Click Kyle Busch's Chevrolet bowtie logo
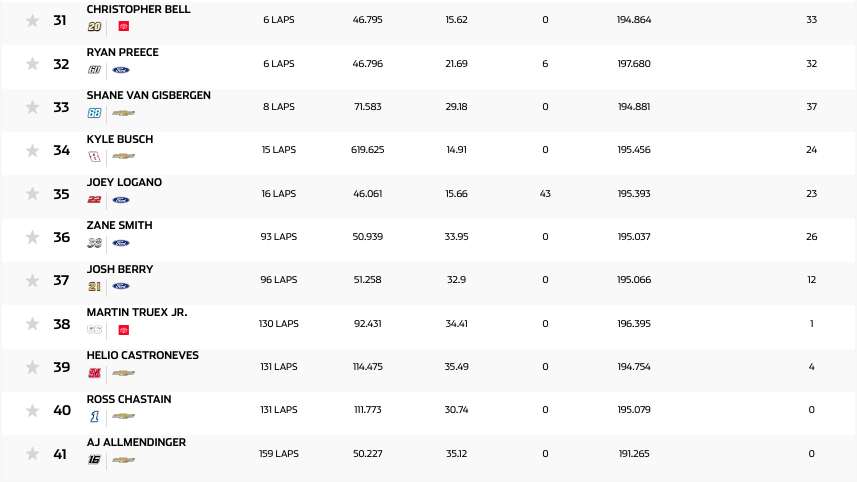 [123, 157]
